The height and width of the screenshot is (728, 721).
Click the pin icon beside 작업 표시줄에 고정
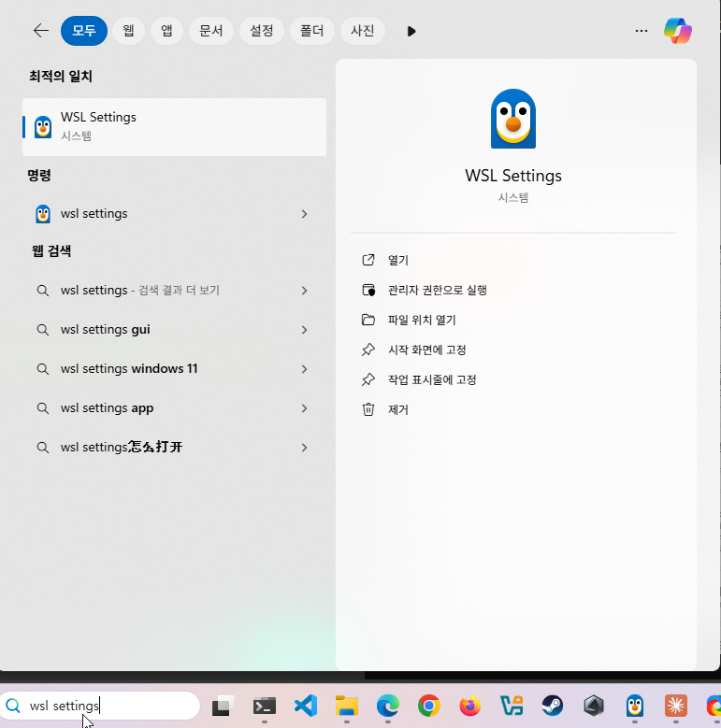tap(368, 379)
